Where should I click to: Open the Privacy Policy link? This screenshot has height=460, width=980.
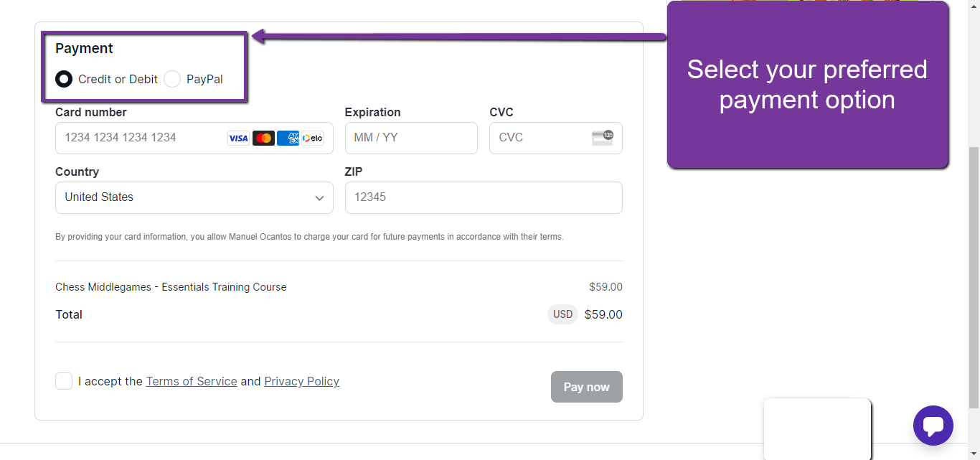point(301,382)
